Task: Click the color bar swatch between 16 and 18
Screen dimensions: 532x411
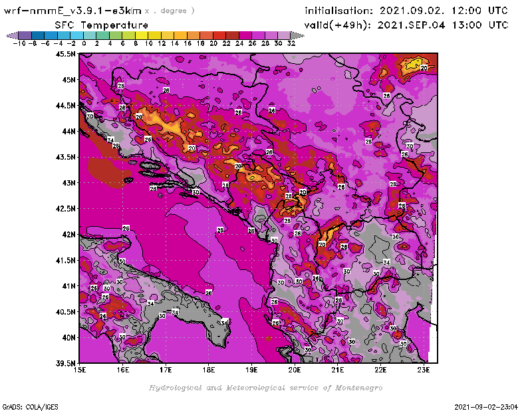Action: pyautogui.click(x=194, y=36)
